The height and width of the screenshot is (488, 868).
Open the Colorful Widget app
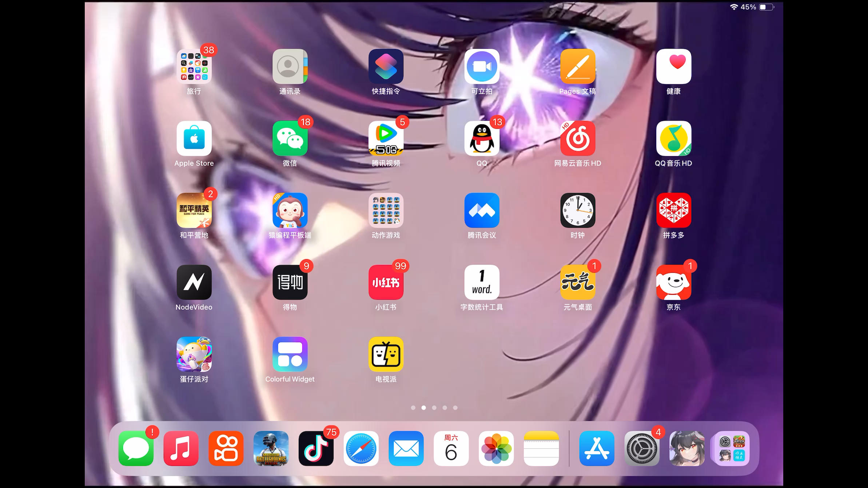[x=290, y=355]
